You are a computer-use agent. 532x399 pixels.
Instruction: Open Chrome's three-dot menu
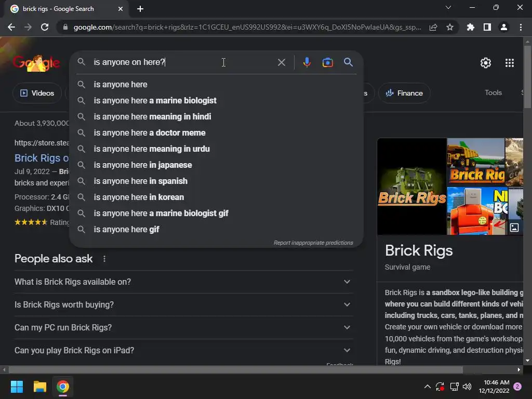click(521, 27)
